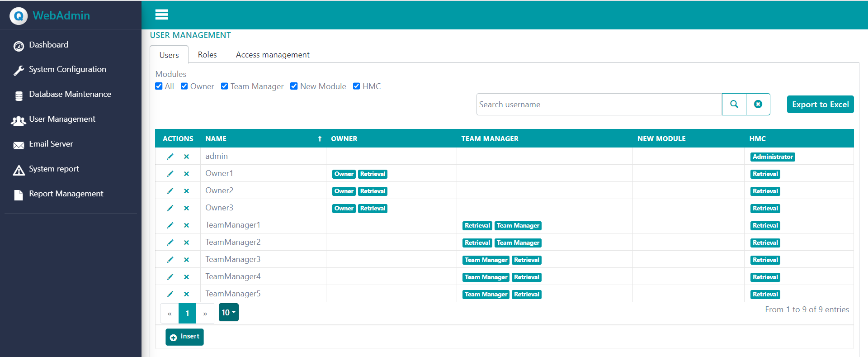Click into the Search username field
Viewport: 868px width, 357px height.
point(599,105)
